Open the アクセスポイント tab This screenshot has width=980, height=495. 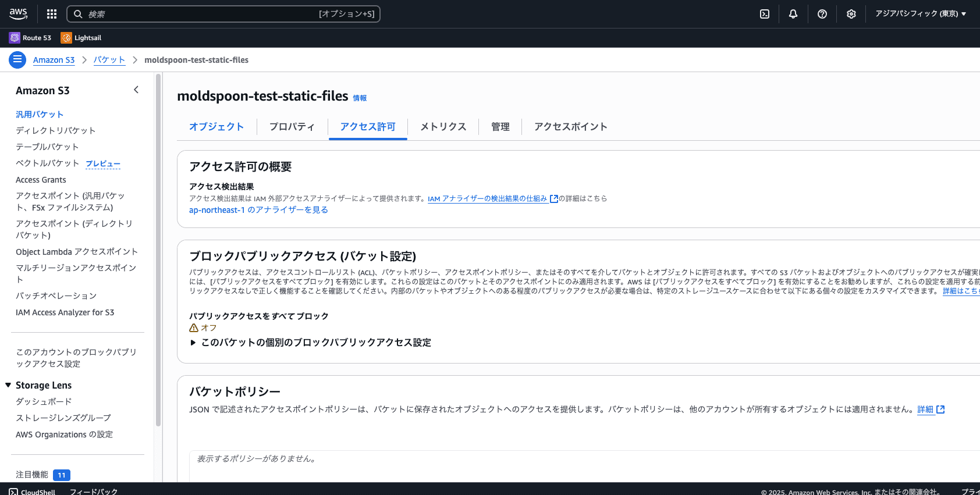point(571,127)
